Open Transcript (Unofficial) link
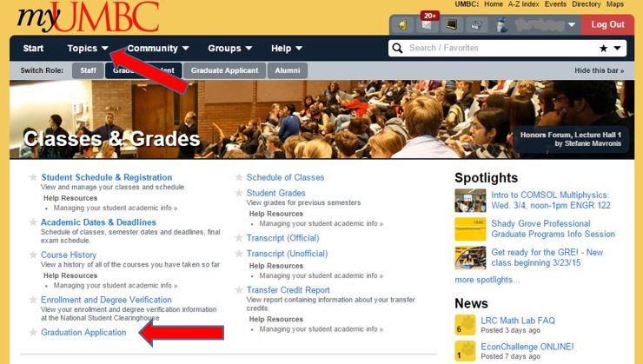The height and width of the screenshot is (364, 643). click(x=287, y=254)
